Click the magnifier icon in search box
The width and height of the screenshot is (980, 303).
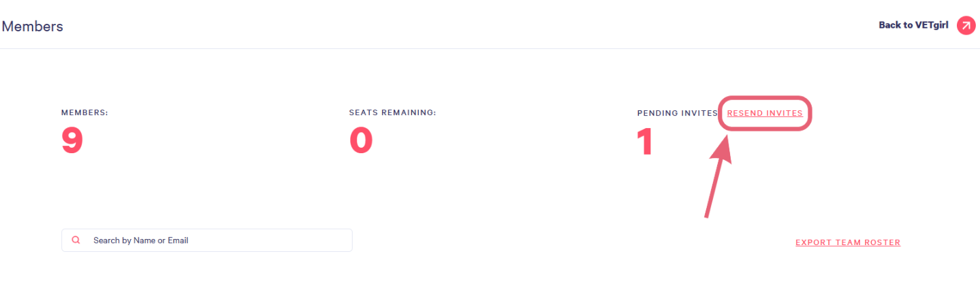pos(76,240)
